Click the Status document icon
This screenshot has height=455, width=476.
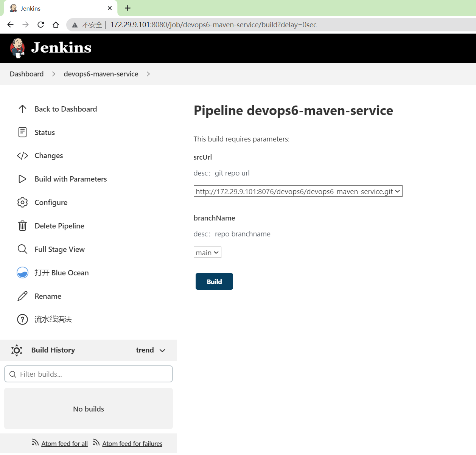[22, 132]
